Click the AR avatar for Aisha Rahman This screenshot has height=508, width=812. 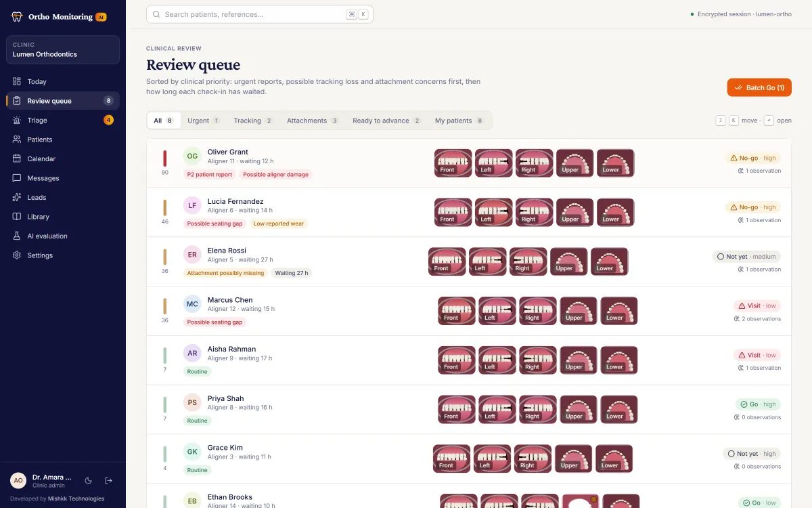click(x=192, y=354)
